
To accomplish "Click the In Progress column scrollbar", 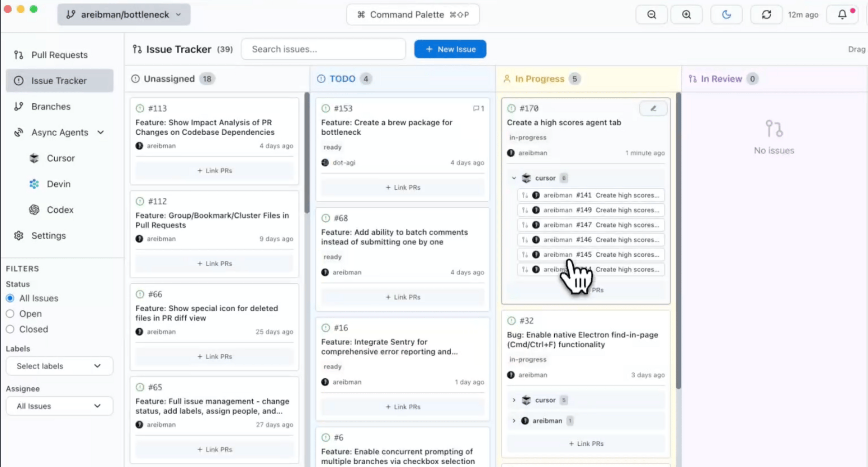I will click(678, 240).
